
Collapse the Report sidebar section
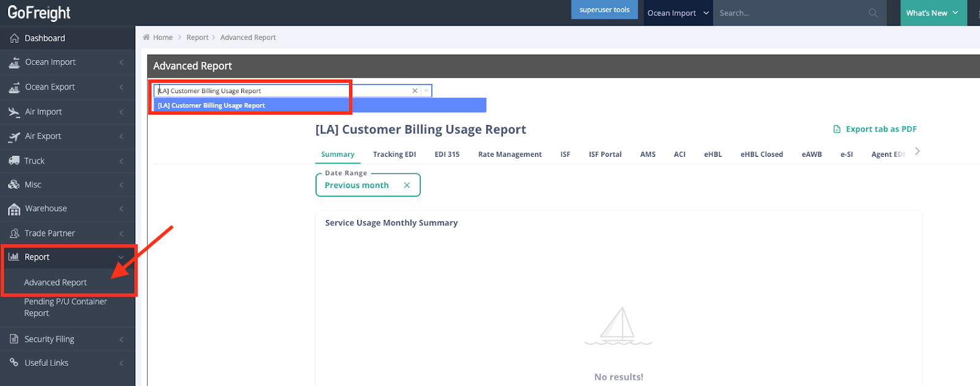(x=121, y=257)
